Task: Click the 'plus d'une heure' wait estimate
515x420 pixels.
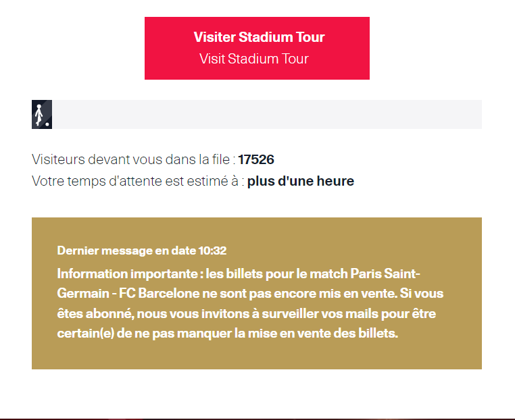Action: click(301, 181)
